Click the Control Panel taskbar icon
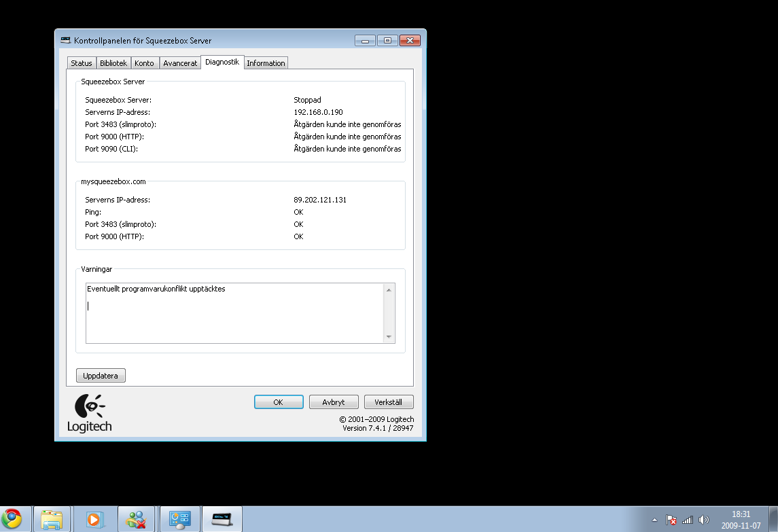The width and height of the screenshot is (778, 532). tap(180, 520)
